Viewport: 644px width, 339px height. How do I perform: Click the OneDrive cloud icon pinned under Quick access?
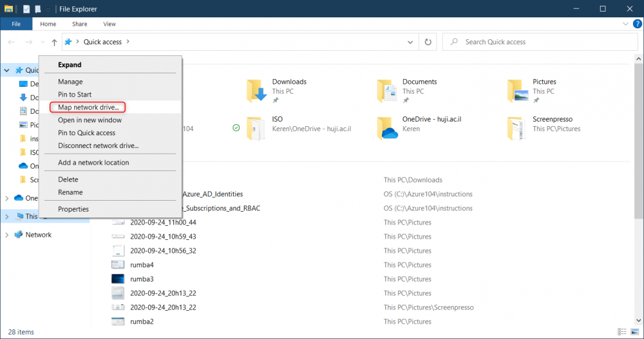click(23, 166)
